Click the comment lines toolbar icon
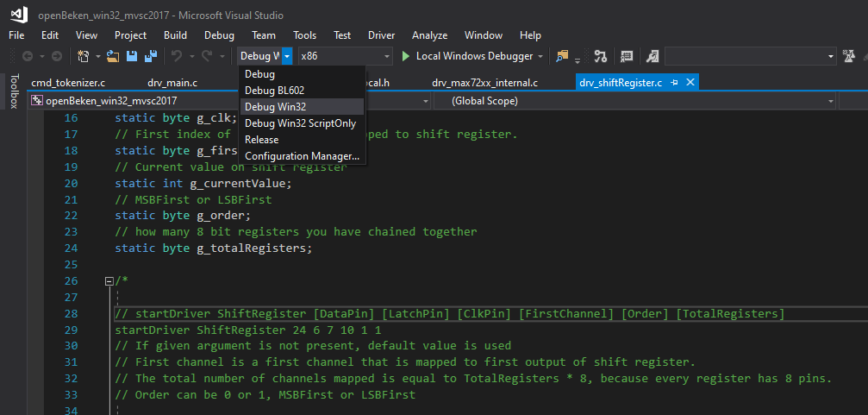This screenshot has width=868, height=415. pyautogui.click(x=627, y=56)
